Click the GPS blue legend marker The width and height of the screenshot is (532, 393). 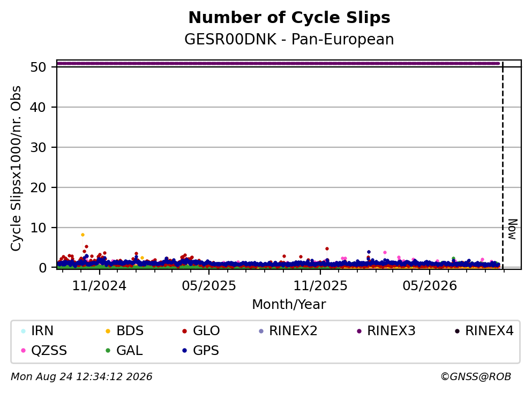185,351
